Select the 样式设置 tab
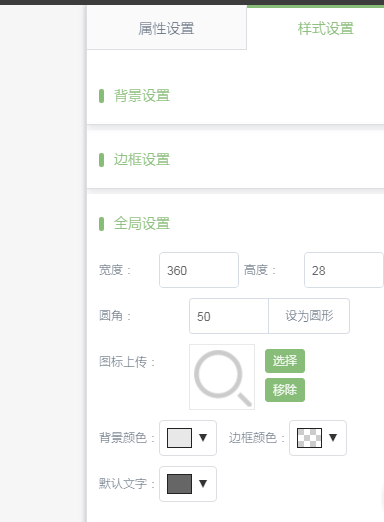This screenshot has height=522, width=384. click(325, 28)
